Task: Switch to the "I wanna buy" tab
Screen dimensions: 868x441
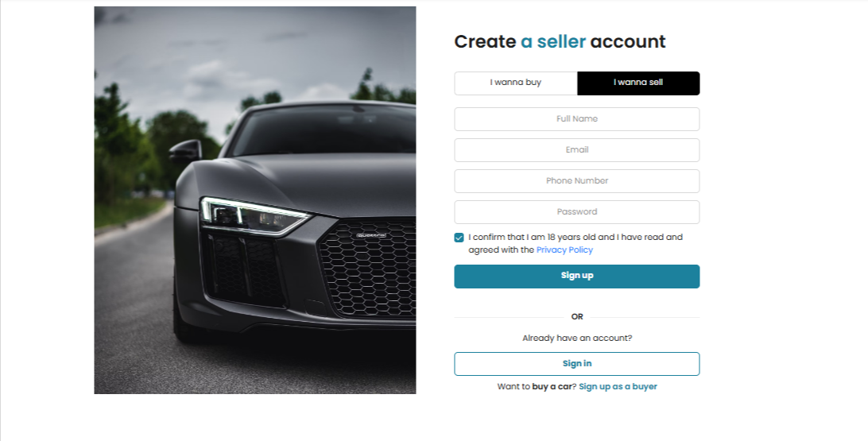Action: [516, 83]
